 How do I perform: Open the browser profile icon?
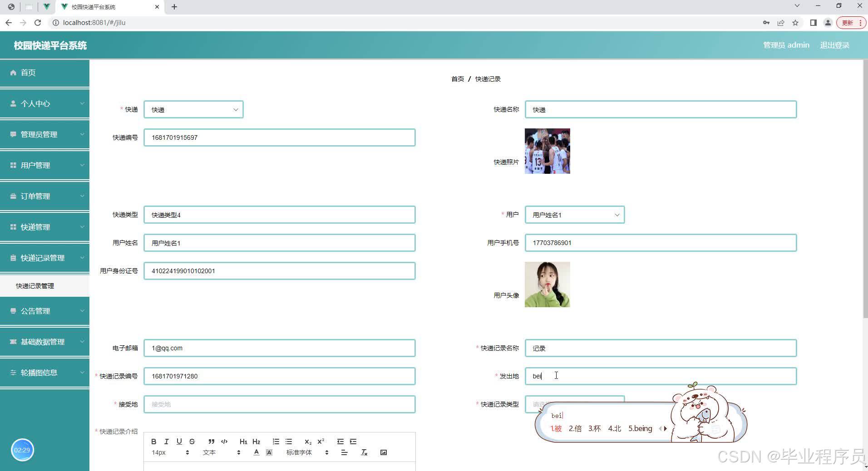(828, 23)
